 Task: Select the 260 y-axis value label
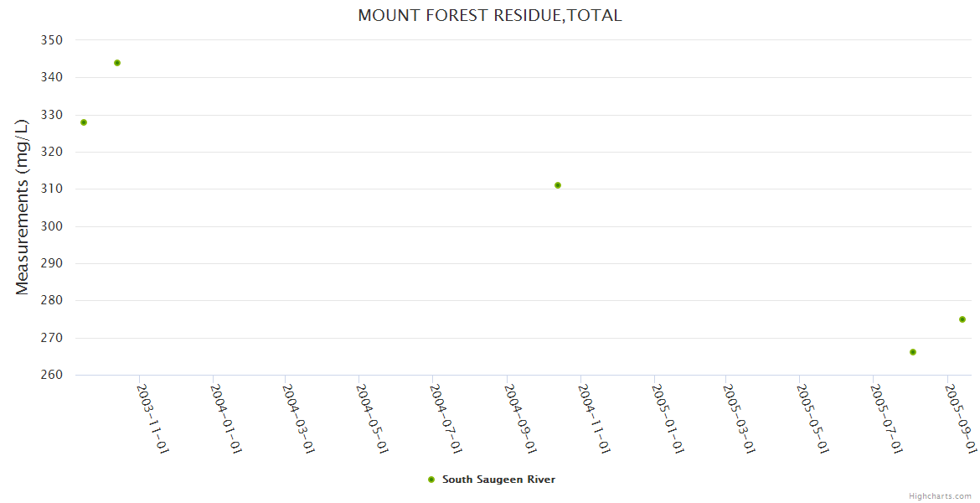click(52, 375)
